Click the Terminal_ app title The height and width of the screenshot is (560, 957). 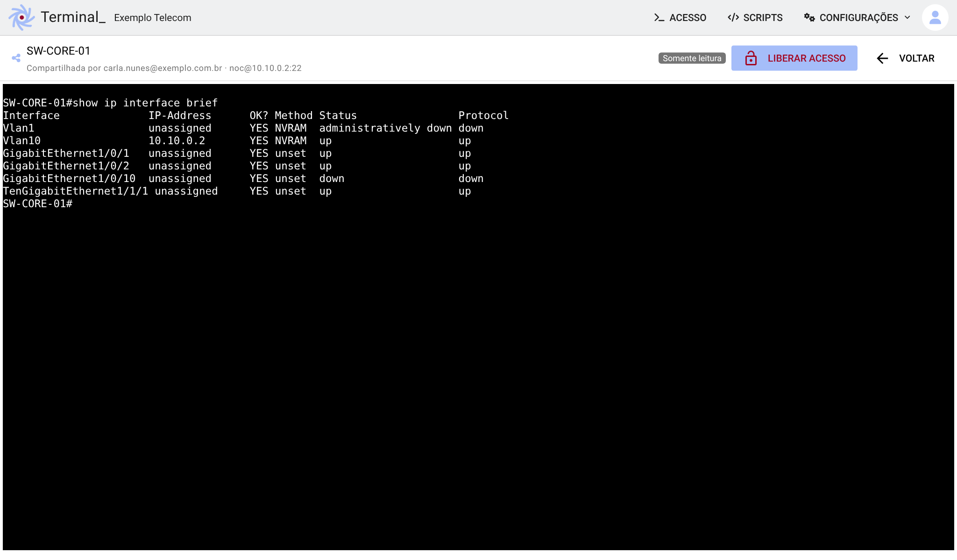click(73, 17)
